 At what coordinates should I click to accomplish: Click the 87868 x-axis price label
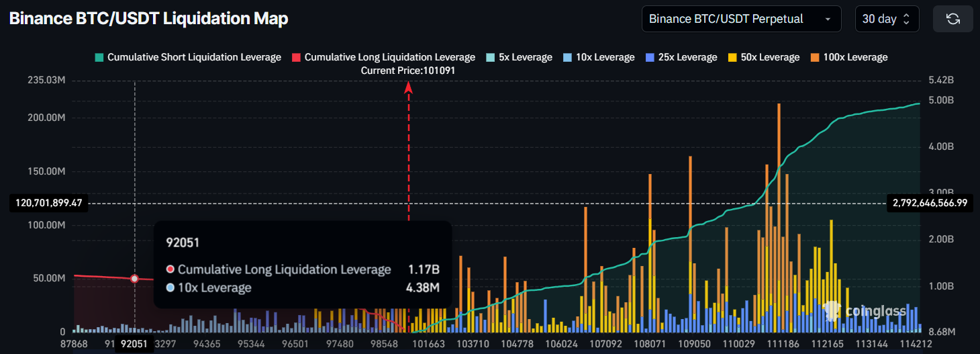coord(74,344)
